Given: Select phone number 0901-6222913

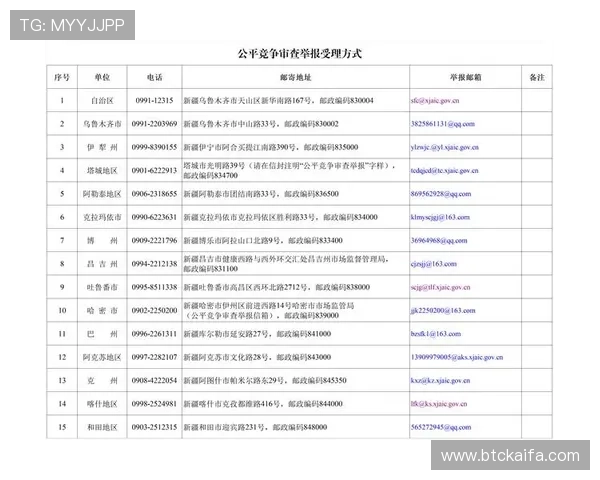Looking at the screenshot, I should [155, 171].
